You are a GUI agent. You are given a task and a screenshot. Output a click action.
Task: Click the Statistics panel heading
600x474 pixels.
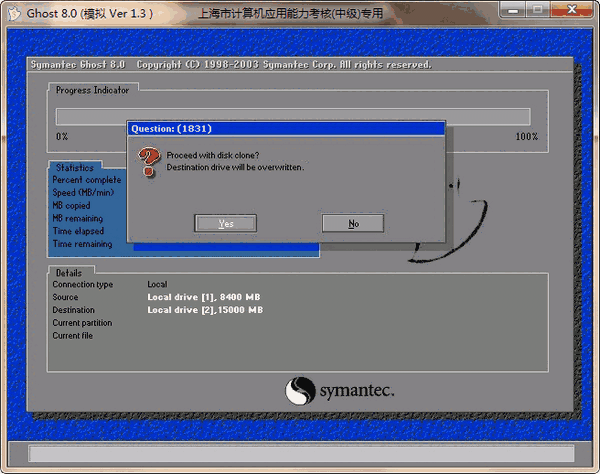click(x=75, y=168)
